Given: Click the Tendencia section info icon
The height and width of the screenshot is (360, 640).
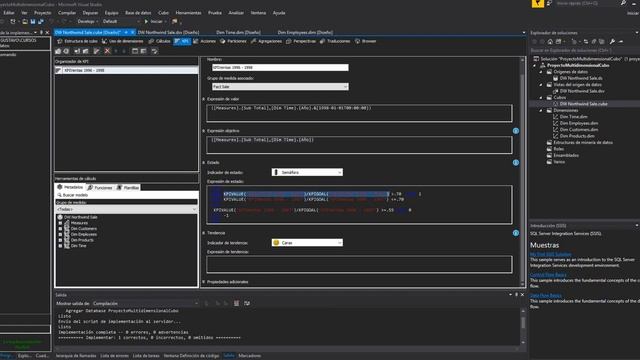Looking at the screenshot, I should coord(516,233).
